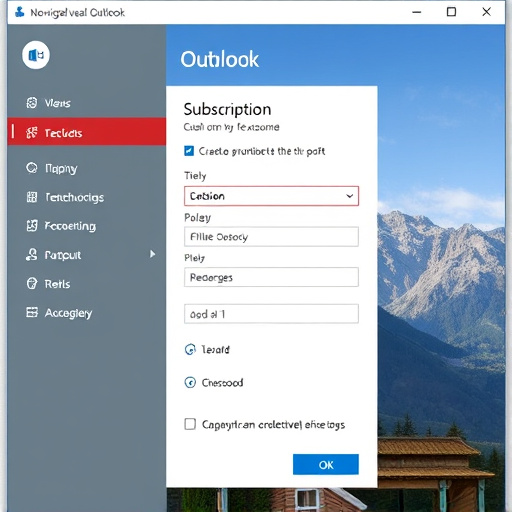Viewport: 512px width, 512px height.
Task: Tick the unchecked box above OK
Action: click(x=190, y=424)
